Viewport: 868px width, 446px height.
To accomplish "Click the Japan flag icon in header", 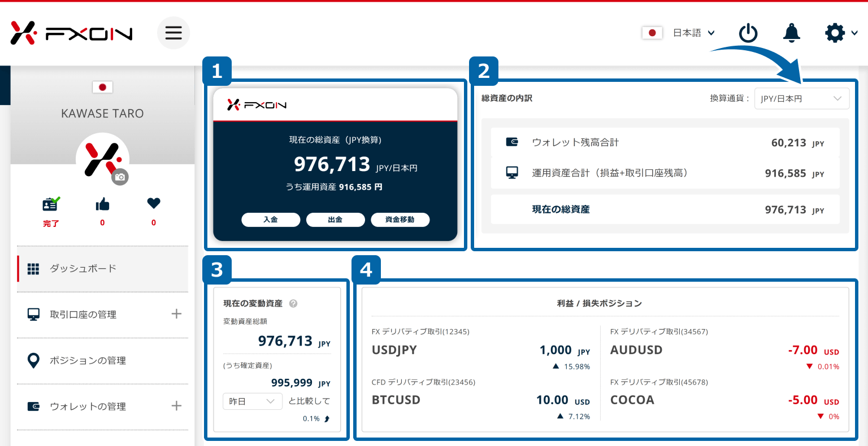I will pyautogui.click(x=652, y=33).
